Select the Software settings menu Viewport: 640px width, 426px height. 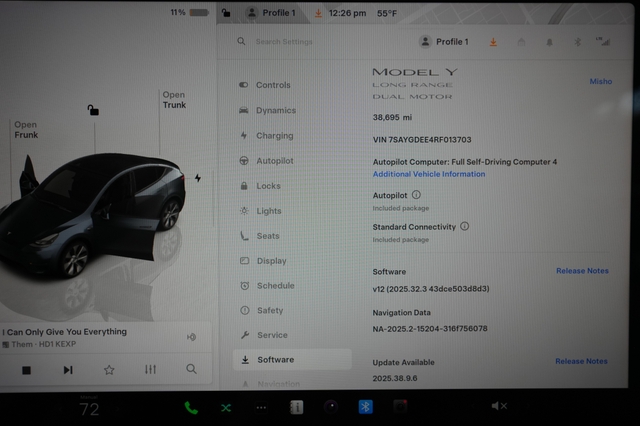[292, 360]
